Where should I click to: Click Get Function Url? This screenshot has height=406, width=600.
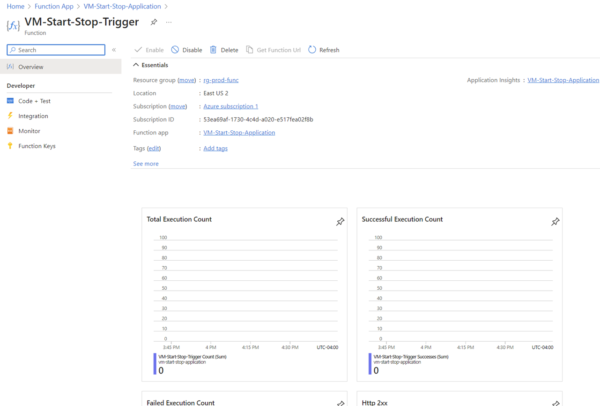[273, 50]
